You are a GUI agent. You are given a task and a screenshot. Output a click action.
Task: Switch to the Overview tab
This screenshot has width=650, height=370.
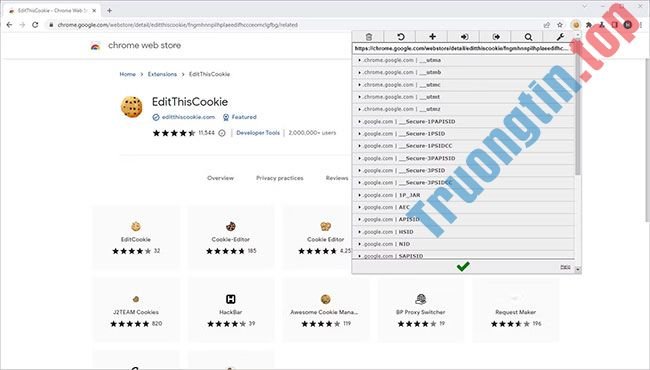coord(221,178)
